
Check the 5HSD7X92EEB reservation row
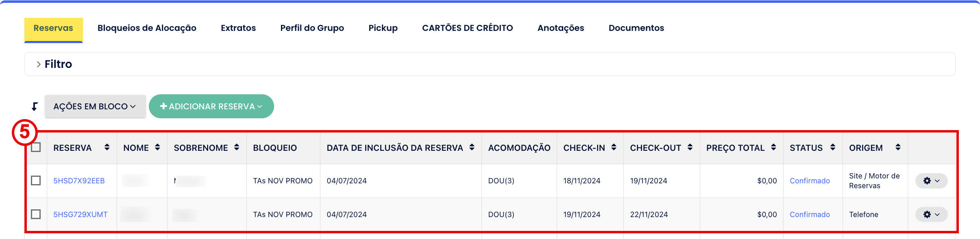coord(36,180)
